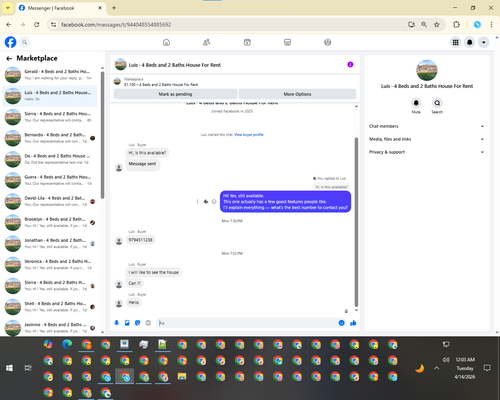This screenshot has width=500, height=400.
Task: Open the Friends icon in top navigation
Action: (207, 42)
